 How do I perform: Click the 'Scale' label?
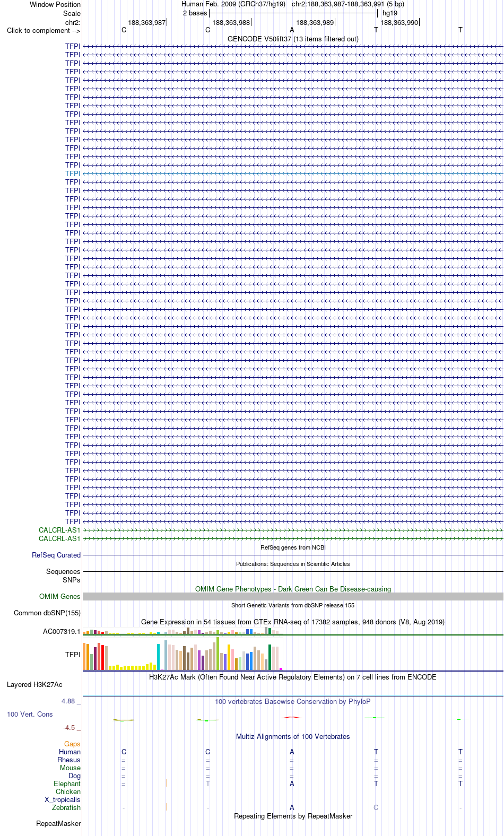pos(72,13)
